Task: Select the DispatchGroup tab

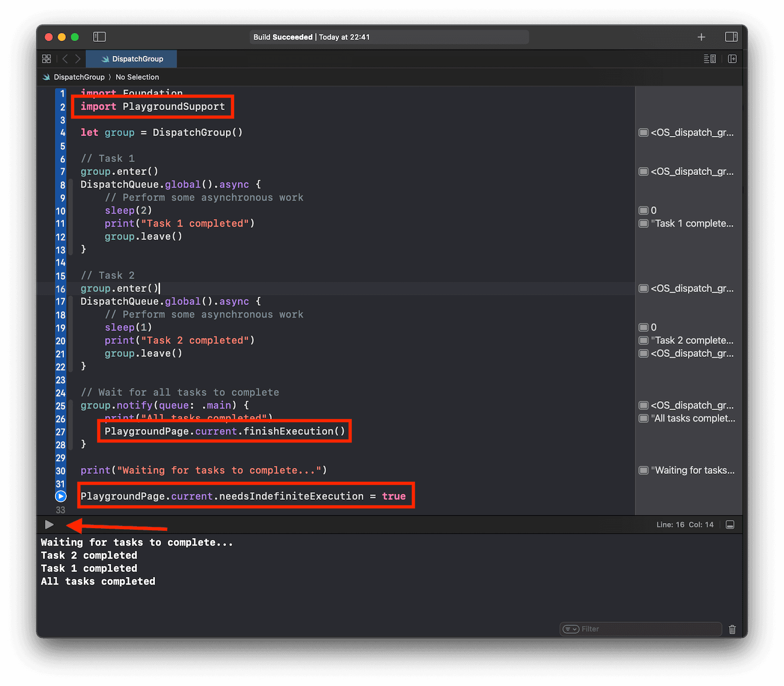Action: click(131, 59)
